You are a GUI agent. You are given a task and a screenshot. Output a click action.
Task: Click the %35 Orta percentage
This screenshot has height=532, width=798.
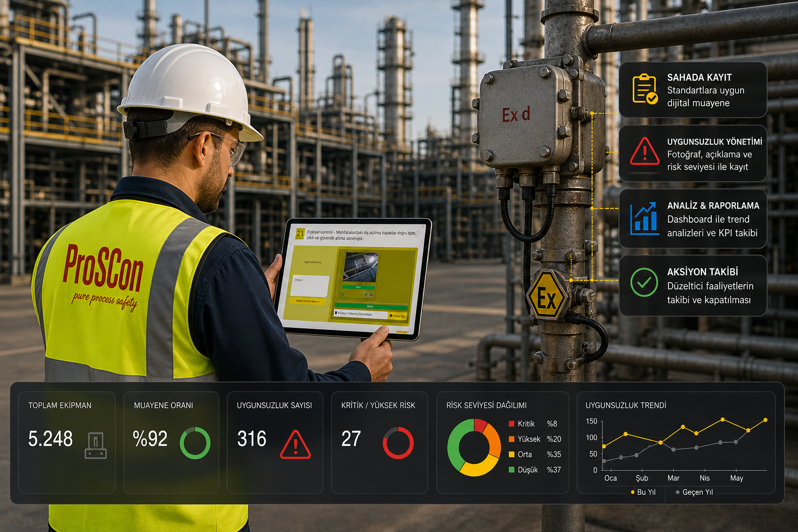pos(554,454)
